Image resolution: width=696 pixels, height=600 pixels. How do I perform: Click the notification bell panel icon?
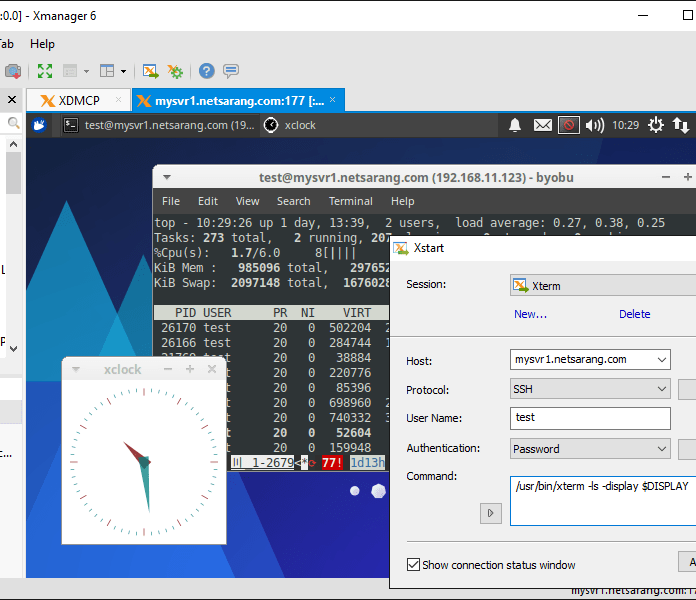(x=515, y=125)
